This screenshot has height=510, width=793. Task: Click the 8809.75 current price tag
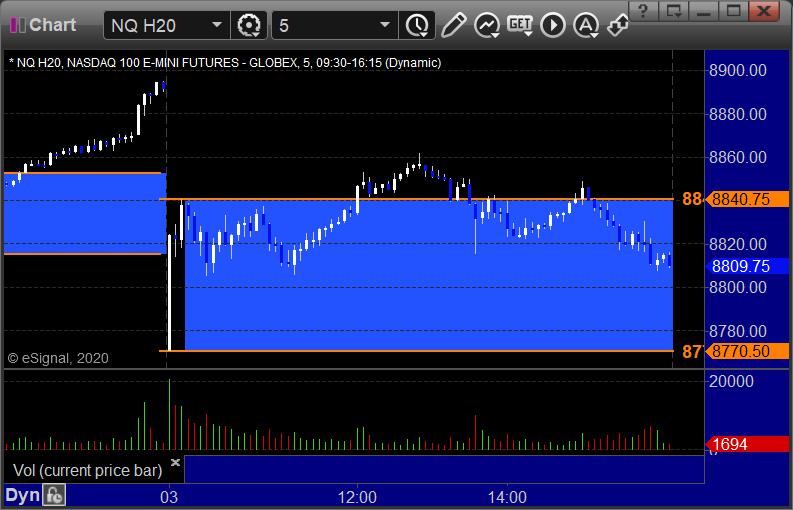(747, 266)
